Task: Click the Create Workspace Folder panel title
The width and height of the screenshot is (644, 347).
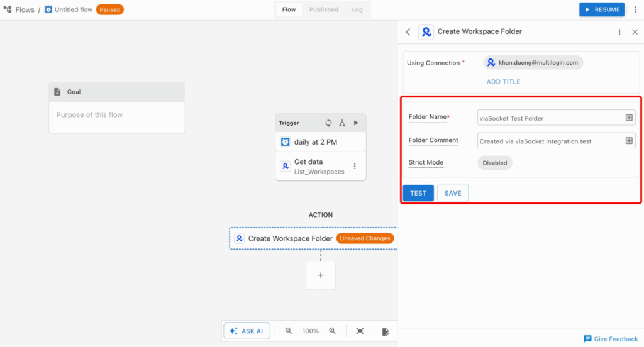Action: pyautogui.click(x=480, y=31)
